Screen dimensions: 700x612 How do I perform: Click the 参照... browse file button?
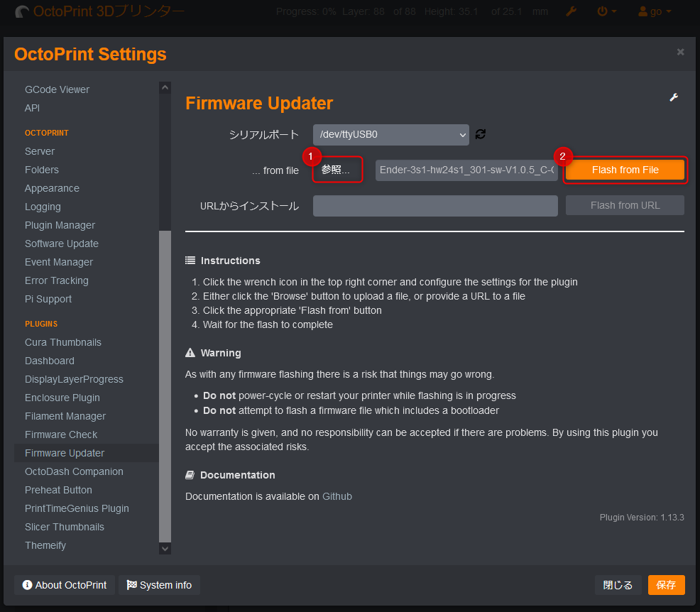(335, 170)
